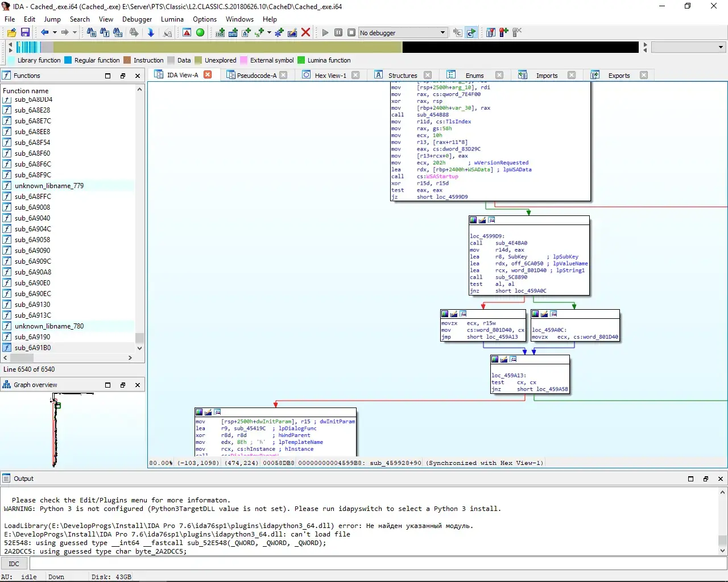728x582 pixels.
Task: Save the database with the floppy disk icon
Action: pyautogui.click(x=25, y=33)
